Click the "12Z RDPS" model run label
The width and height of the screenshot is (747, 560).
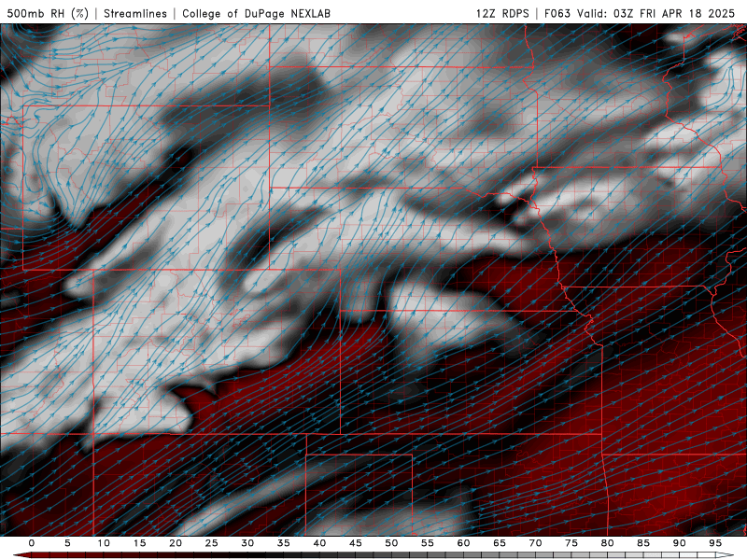tap(502, 14)
